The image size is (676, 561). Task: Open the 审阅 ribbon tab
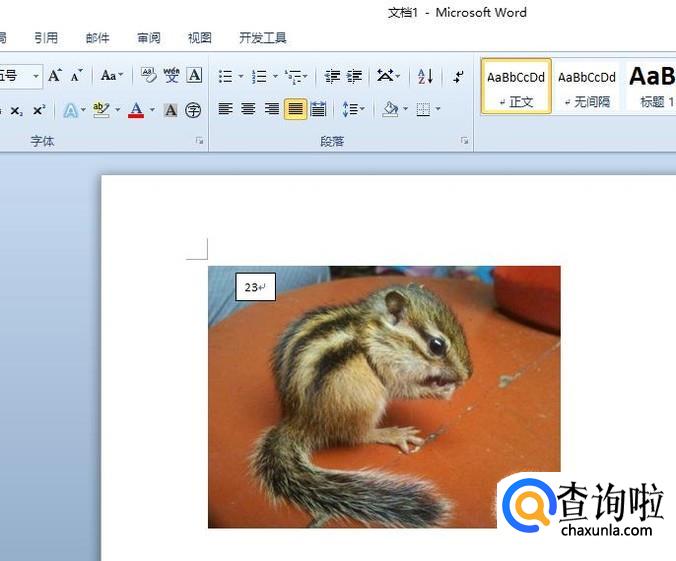pos(149,38)
